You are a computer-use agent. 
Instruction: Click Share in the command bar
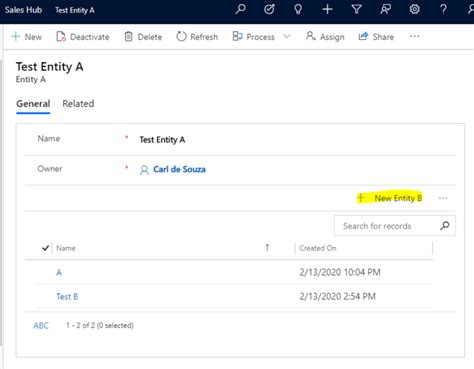point(376,37)
